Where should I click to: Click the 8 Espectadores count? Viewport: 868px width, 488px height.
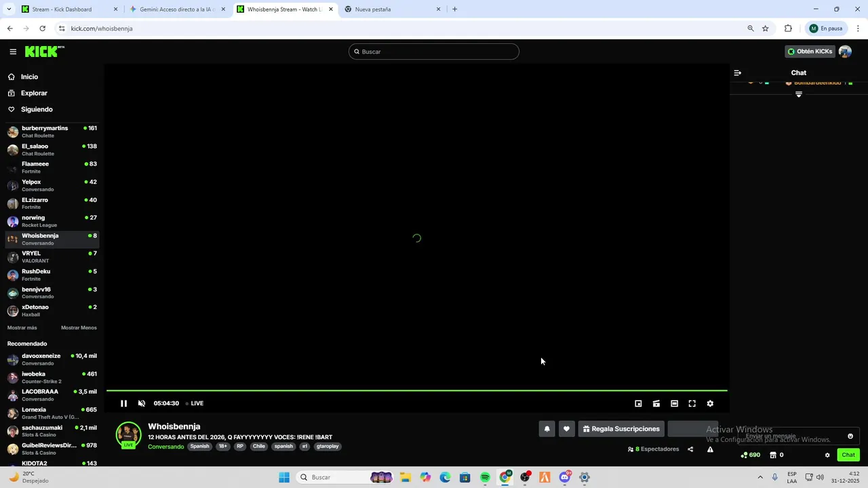[653, 449]
